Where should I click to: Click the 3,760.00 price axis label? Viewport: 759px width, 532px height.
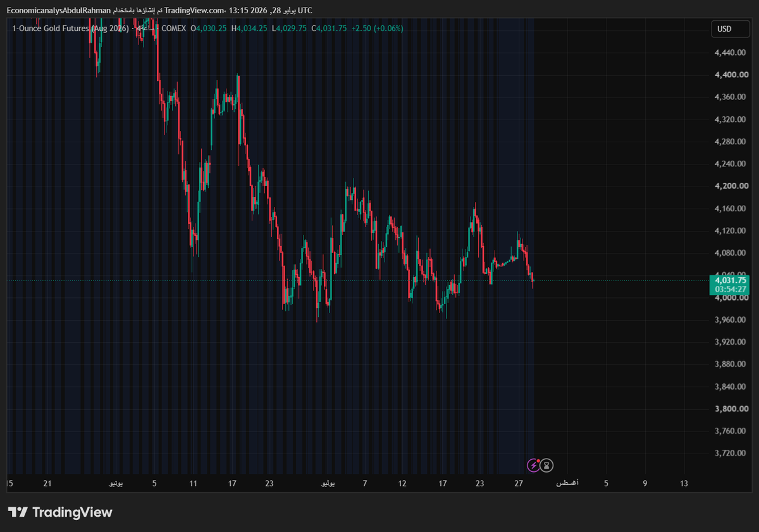[730, 431]
